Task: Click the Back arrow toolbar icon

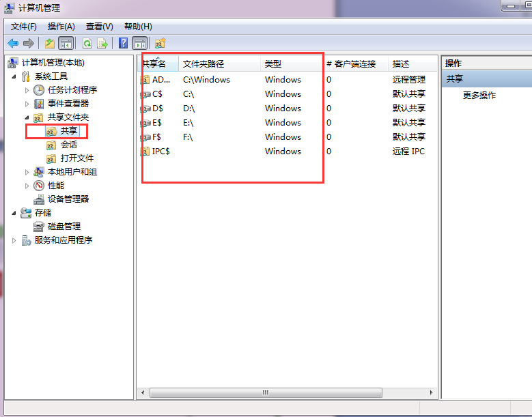Action: [13, 44]
